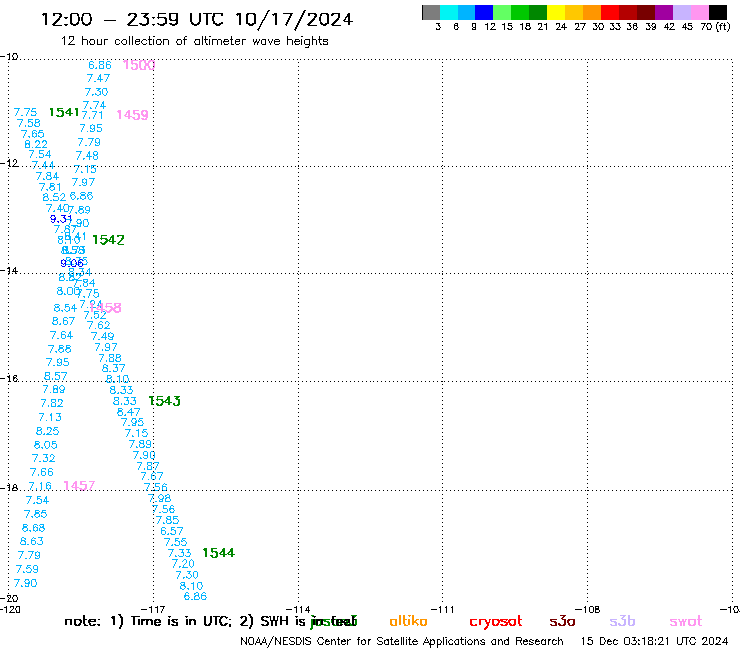740x650 pixels.
Task: Select the 8.25 wave height value
Action: point(48,431)
